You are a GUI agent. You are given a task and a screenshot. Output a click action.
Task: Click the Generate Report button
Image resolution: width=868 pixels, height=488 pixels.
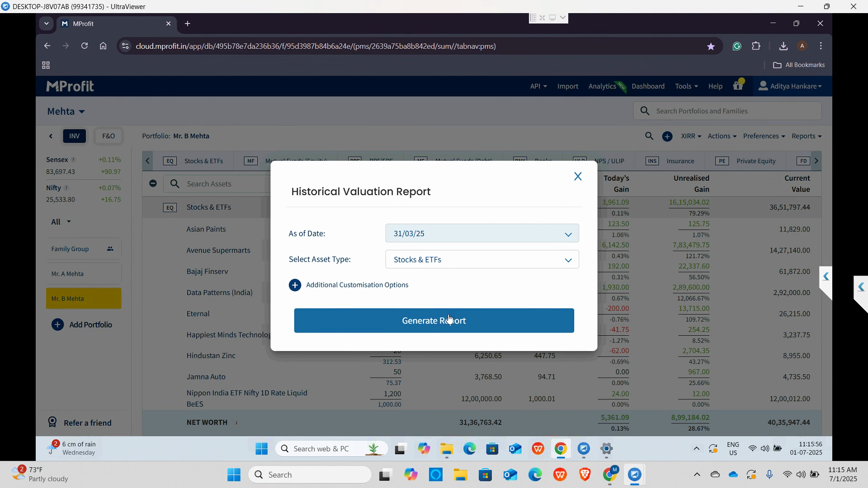tap(434, 320)
